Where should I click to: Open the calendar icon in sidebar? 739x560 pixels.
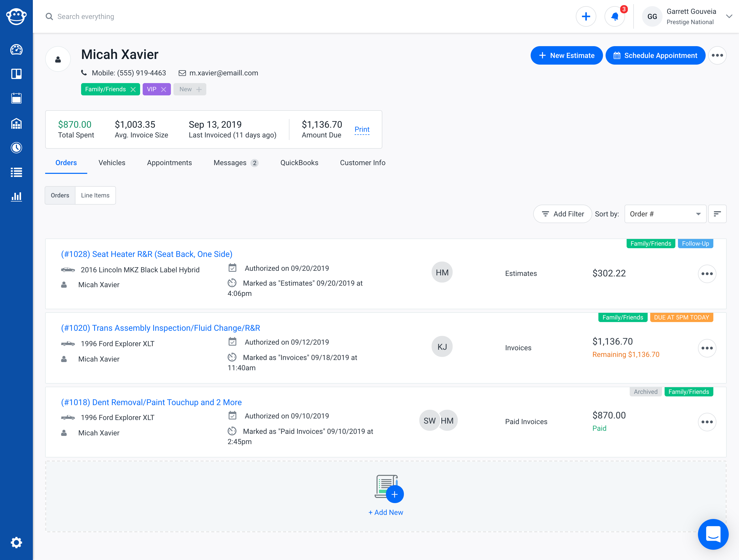pos(16,98)
